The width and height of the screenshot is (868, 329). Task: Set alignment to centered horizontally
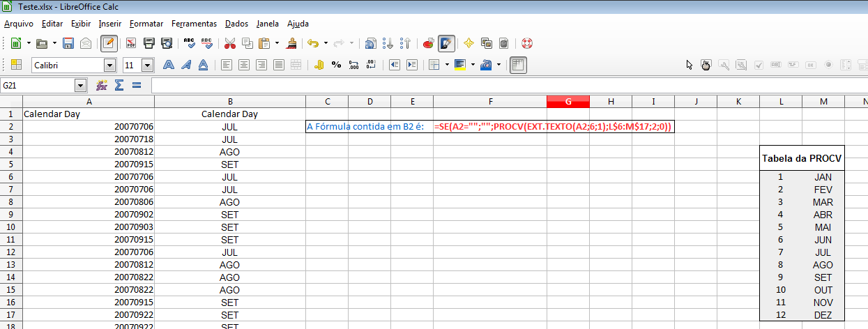tap(243, 65)
